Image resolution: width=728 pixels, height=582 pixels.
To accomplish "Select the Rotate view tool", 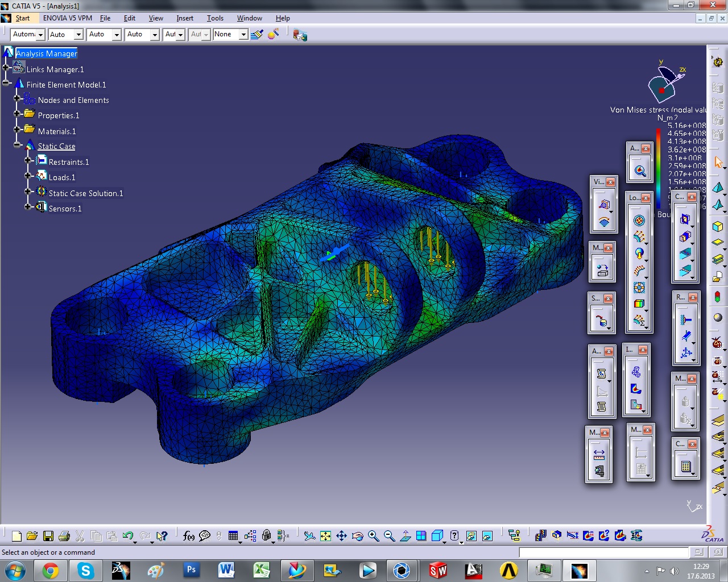I will coord(357,536).
